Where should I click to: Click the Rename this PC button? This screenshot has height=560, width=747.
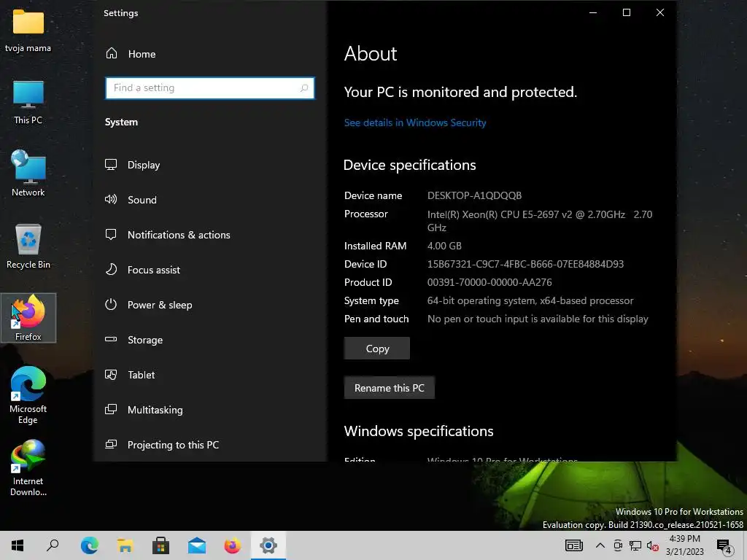tap(390, 388)
